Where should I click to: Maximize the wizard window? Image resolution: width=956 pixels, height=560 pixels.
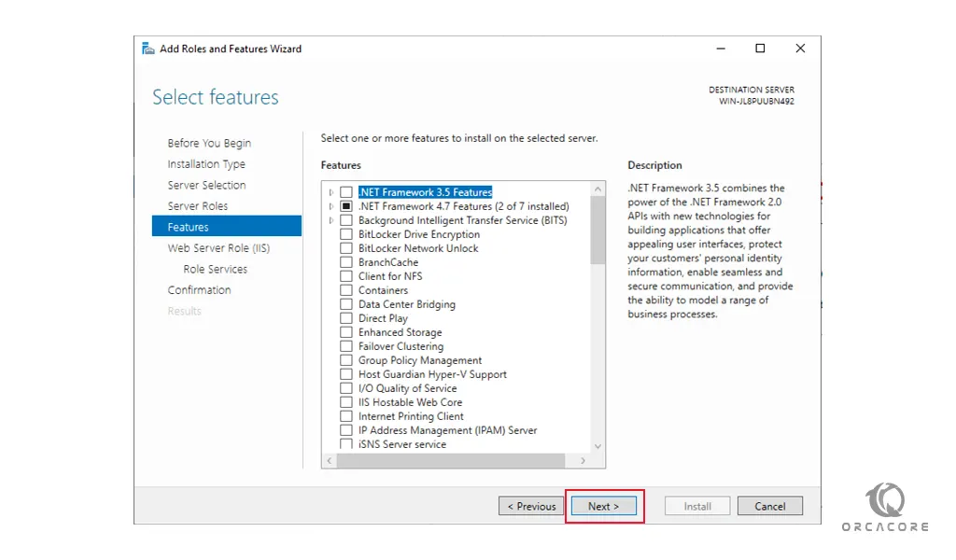760,49
